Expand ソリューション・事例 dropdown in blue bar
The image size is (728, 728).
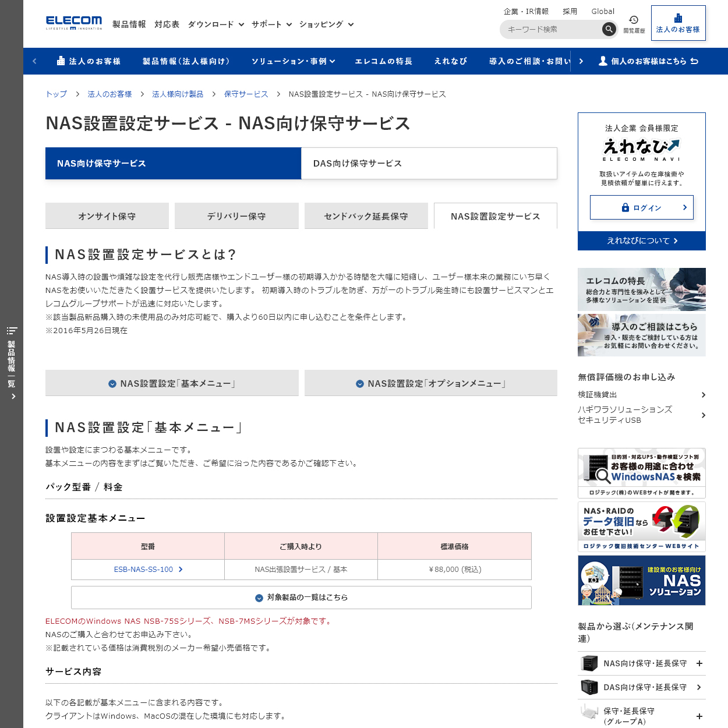pos(293,61)
